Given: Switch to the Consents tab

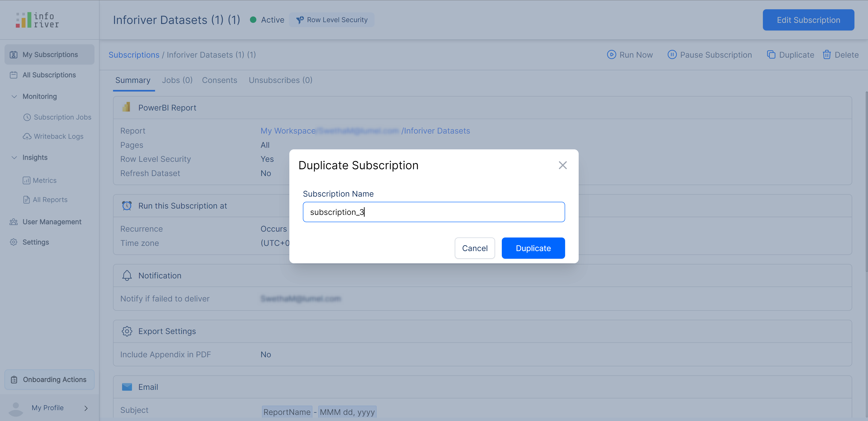Looking at the screenshot, I should tap(219, 80).
